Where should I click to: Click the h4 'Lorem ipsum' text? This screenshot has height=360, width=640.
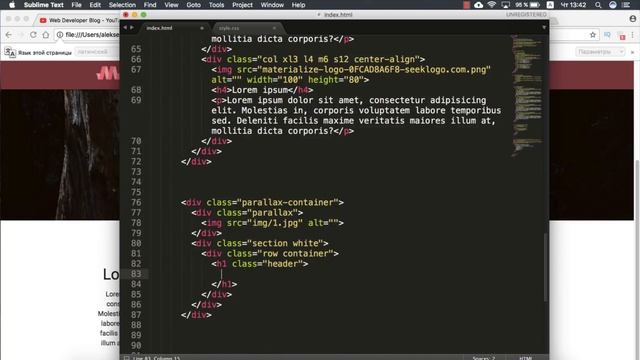(260, 90)
